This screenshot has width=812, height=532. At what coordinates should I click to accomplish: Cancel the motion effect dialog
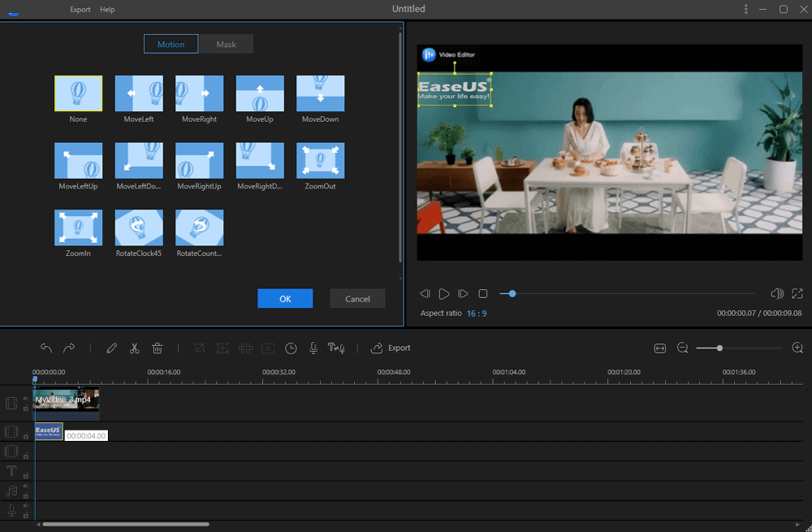(357, 298)
